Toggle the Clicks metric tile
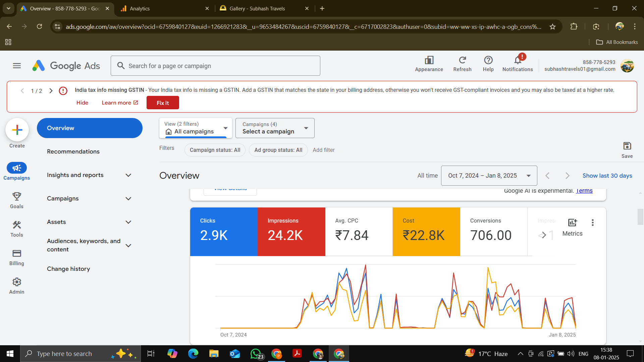Viewport: 644px width, 362px height. point(224,232)
